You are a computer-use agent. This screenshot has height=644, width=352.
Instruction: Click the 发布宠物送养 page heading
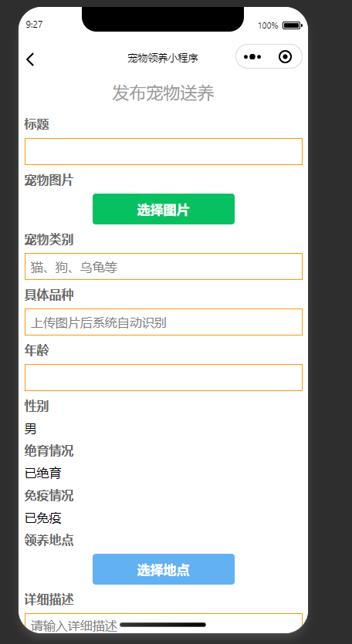coord(163,93)
